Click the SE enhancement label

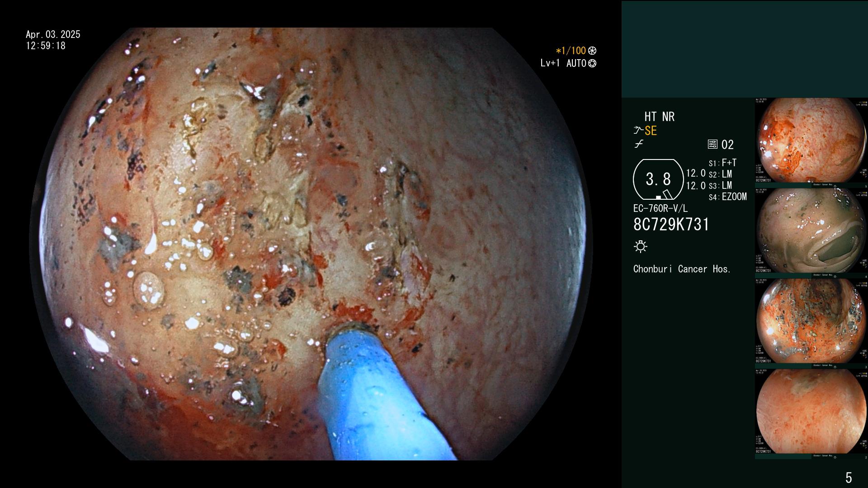point(651,131)
